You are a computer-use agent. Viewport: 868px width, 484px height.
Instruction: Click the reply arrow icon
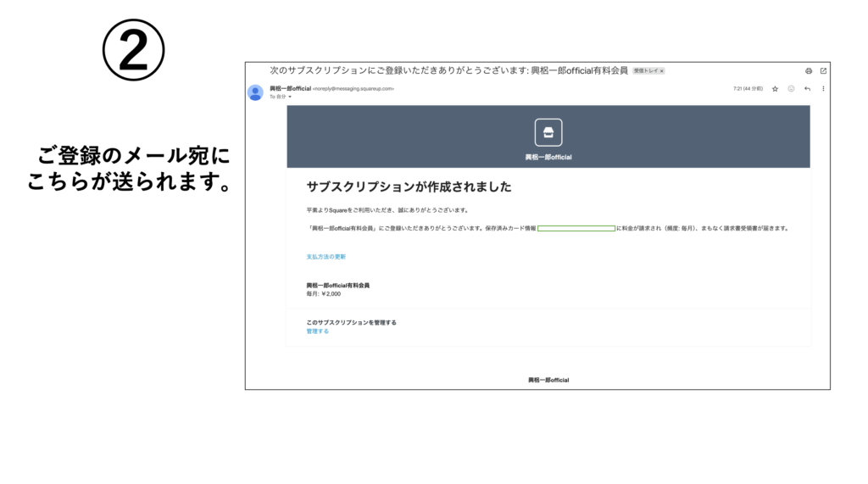807,89
